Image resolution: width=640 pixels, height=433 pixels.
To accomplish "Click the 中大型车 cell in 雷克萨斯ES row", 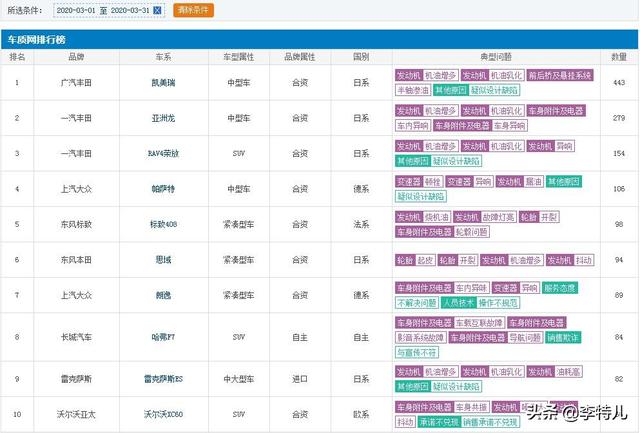I will point(239,379).
